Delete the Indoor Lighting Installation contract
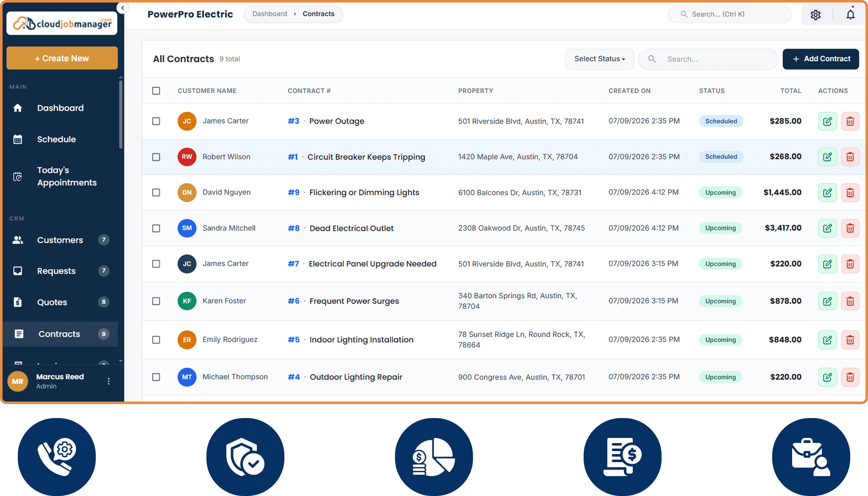Screen dimensions: 868x496 (850, 340)
